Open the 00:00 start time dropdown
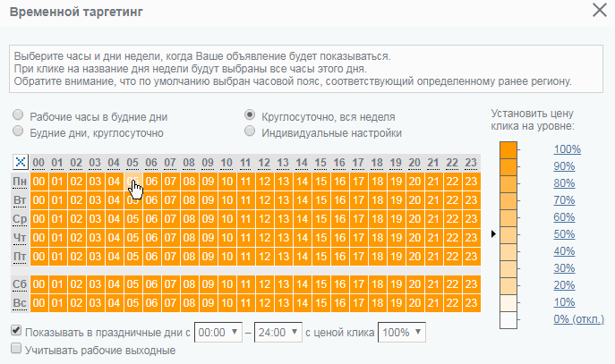This screenshot has width=615, height=364. pos(218,333)
